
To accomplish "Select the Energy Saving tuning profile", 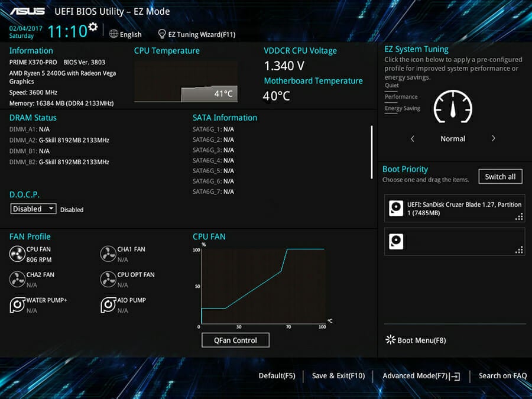I will click(x=403, y=109).
